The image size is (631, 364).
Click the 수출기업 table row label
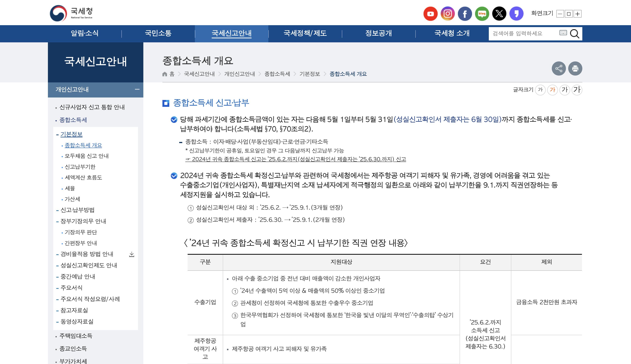pos(205,302)
